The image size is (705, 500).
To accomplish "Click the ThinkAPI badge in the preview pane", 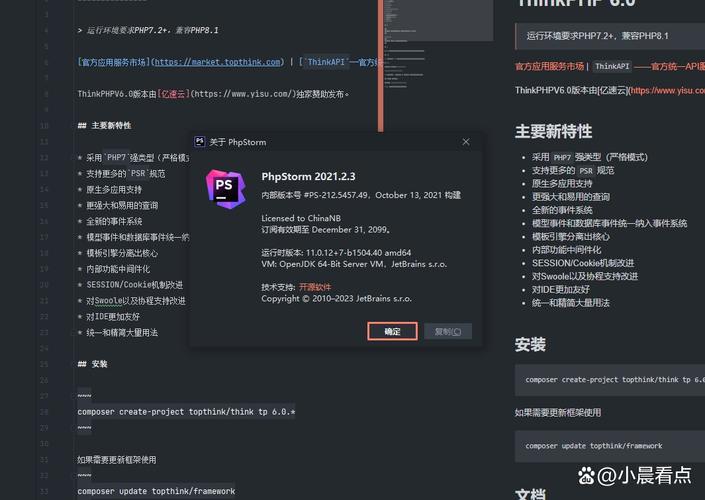I will click(x=612, y=67).
